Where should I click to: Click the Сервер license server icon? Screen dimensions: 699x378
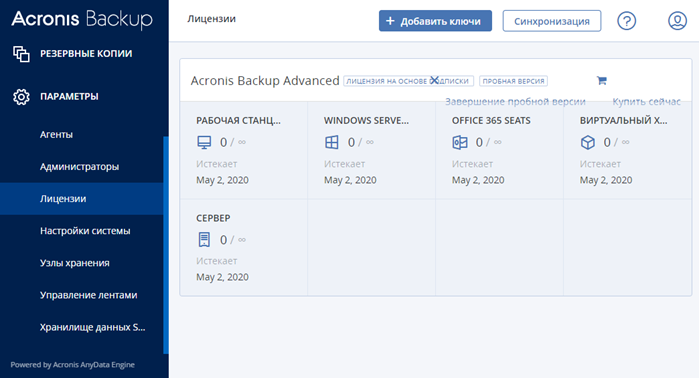204,240
